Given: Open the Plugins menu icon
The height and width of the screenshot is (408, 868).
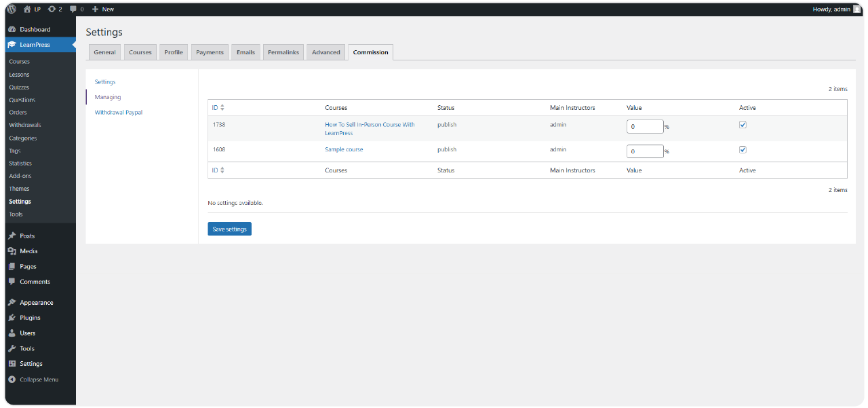Looking at the screenshot, I should [x=12, y=318].
